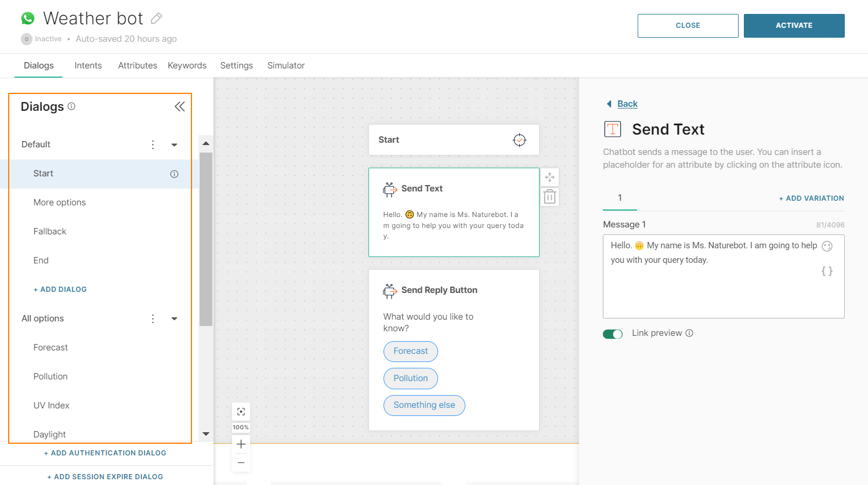Screen dimensions: 868x485
Task: Collapse the Default dialog group arrow
Action: 174,145
